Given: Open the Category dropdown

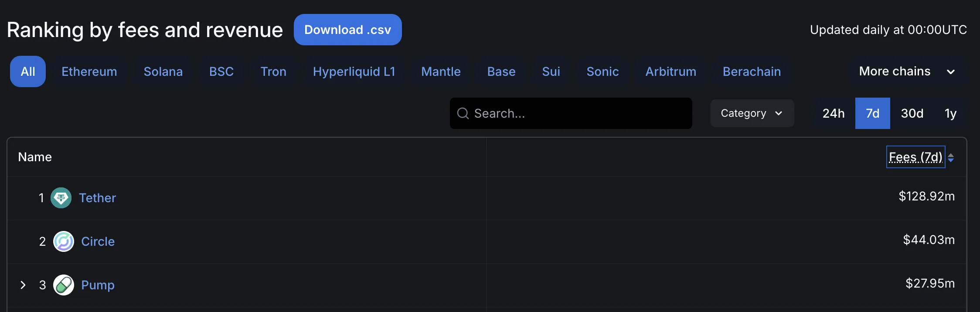Looking at the screenshot, I should (x=752, y=113).
